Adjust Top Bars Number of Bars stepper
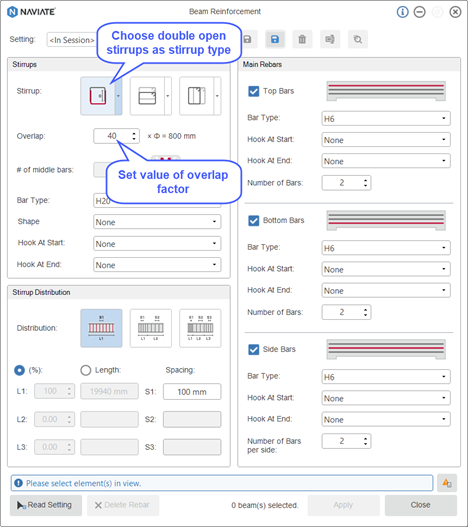This screenshot has height=527, width=468. [x=365, y=183]
